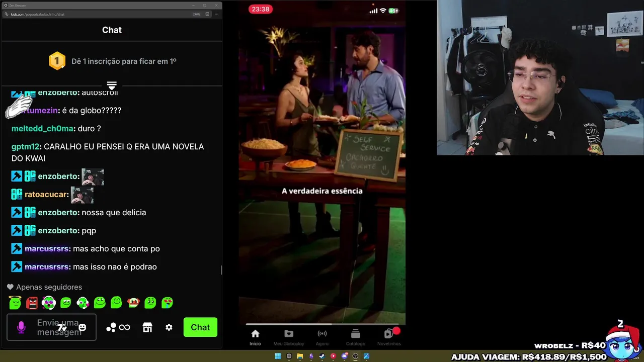Click the 'Envie uma mensagem' input field

coord(51,327)
